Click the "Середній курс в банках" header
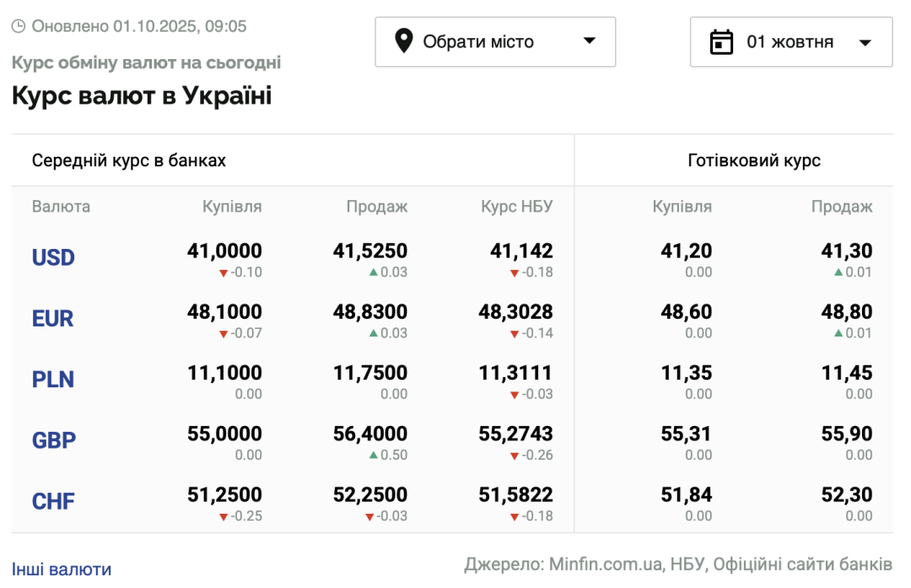The height and width of the screenshot is (588, 911). pos(129,160)
